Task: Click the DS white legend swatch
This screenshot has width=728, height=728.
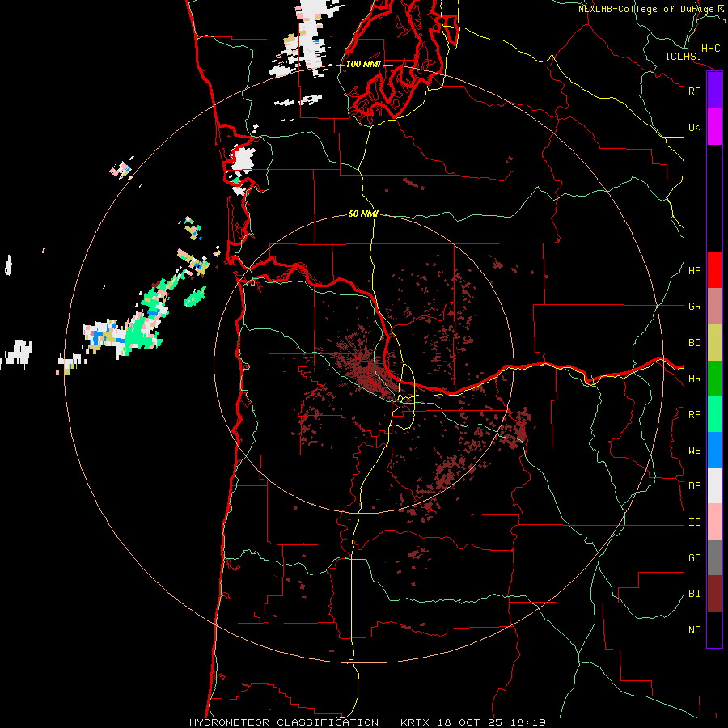Action: point(714,485)
